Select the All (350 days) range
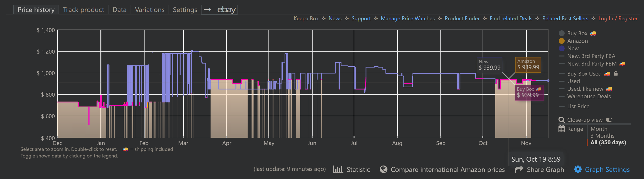The height and width of the screenshot is (179, 644). pos(608,142)
